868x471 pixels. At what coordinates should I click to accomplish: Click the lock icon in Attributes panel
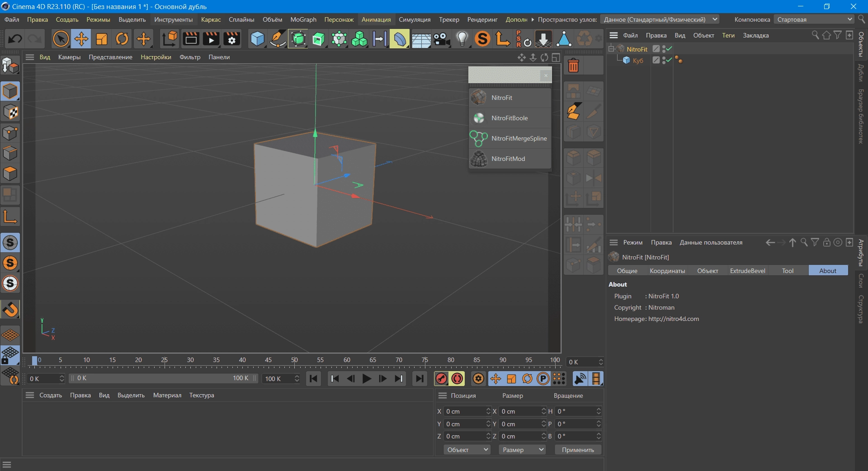(x=826, y=242)
